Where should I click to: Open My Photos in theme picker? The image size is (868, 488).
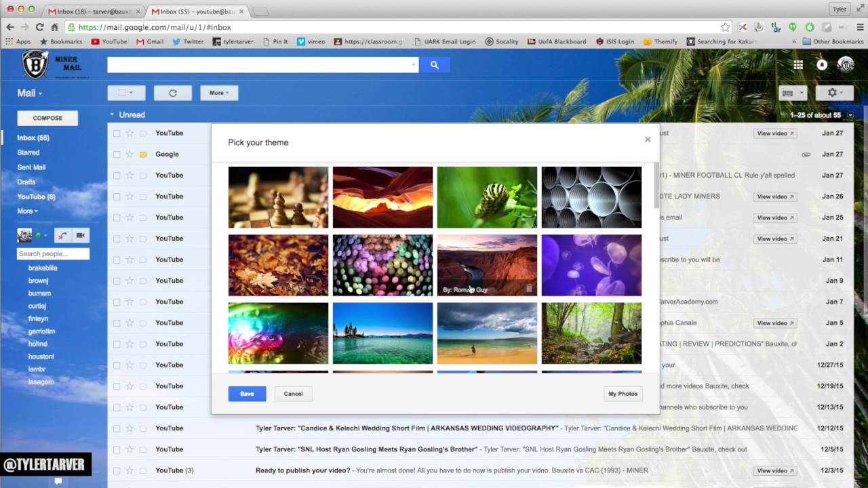pos(623,394)
